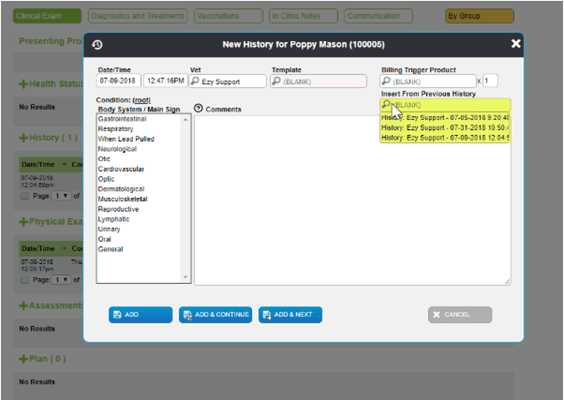
Task: Click the billing quantity field showing 1
Action: coord(490,81)
